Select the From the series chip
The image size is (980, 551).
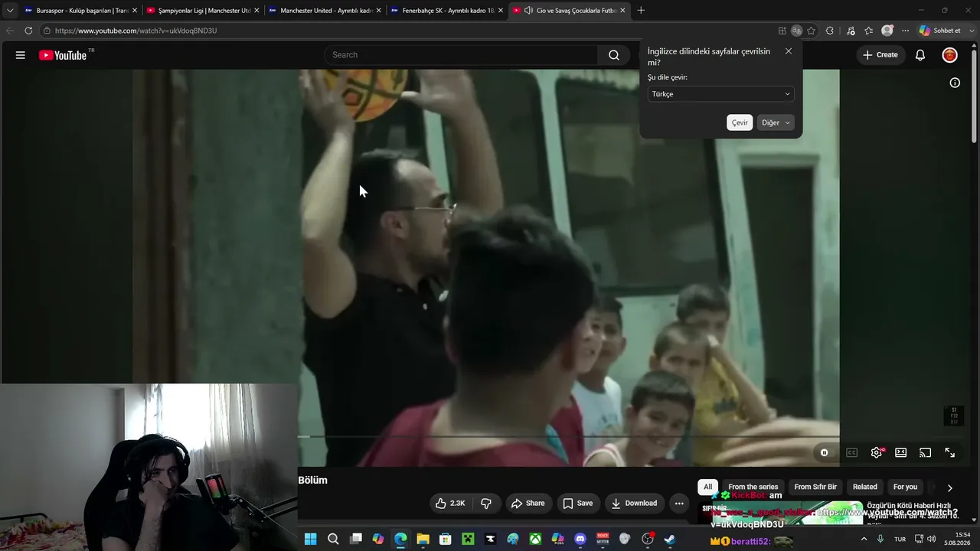point(753,487)
